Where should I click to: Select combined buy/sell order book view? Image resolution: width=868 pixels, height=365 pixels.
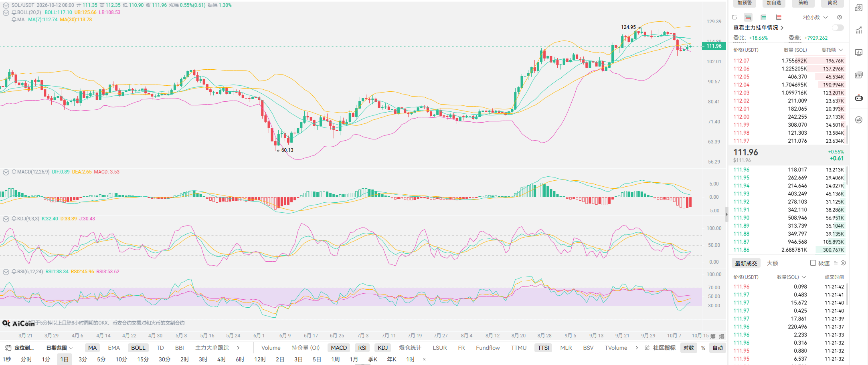[748, 17]
